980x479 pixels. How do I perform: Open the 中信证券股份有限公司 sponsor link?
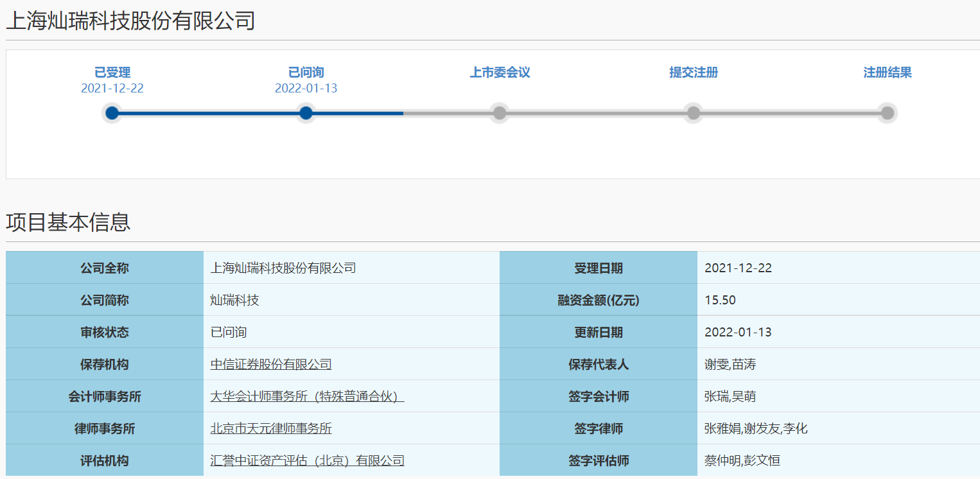[x=271, y=365]
